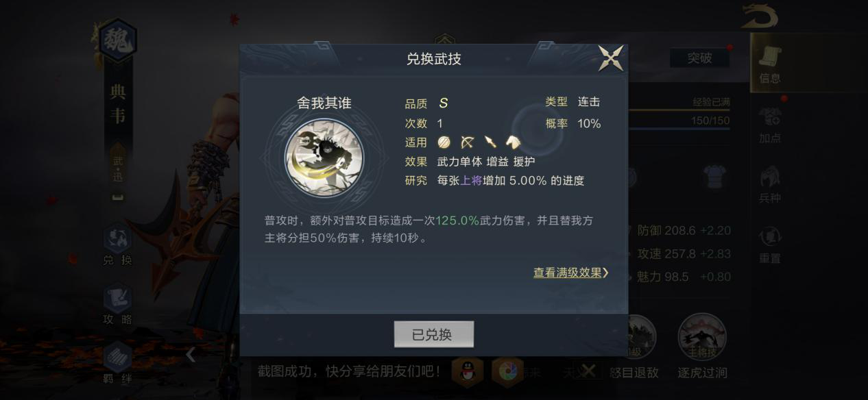The width and height of the screenshot is (868, 400).
Task: Dismiss the screenshot share bar X
Action: click(588, 371)
